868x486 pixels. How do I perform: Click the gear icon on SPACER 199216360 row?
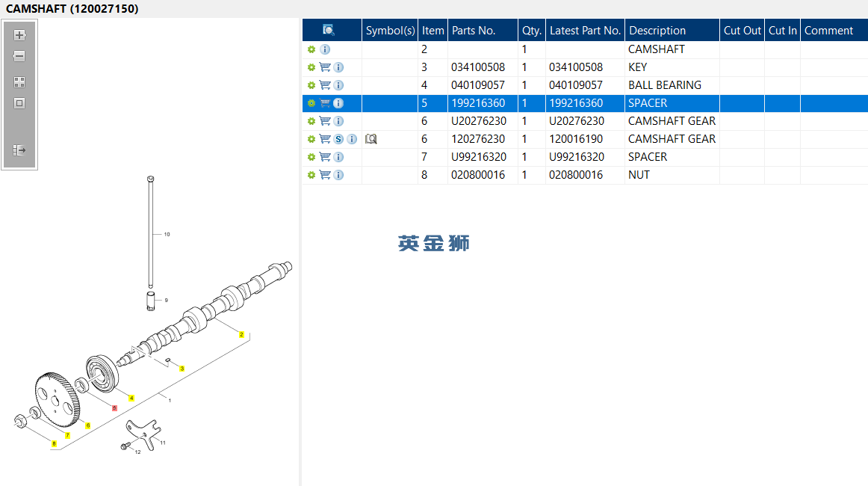[311, 103]
